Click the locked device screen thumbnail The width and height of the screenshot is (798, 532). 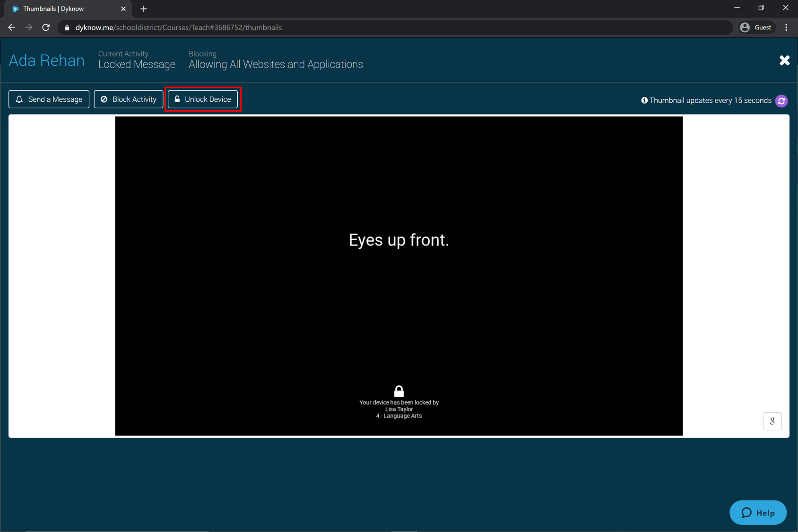pos(399,276)
